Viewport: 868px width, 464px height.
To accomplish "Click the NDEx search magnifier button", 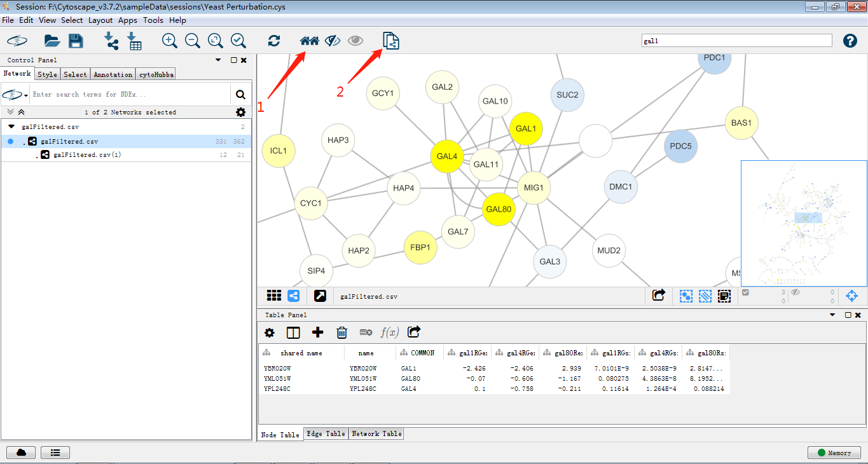I will pos(240,95).
